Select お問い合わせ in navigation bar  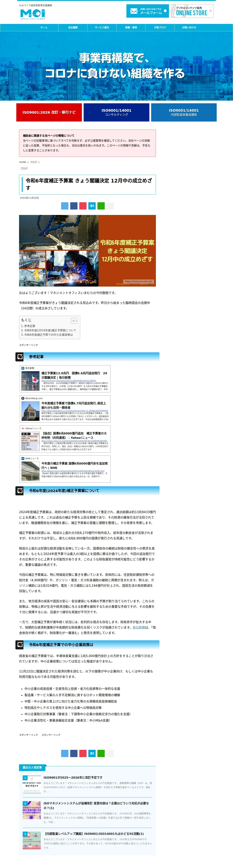point(189,28)
